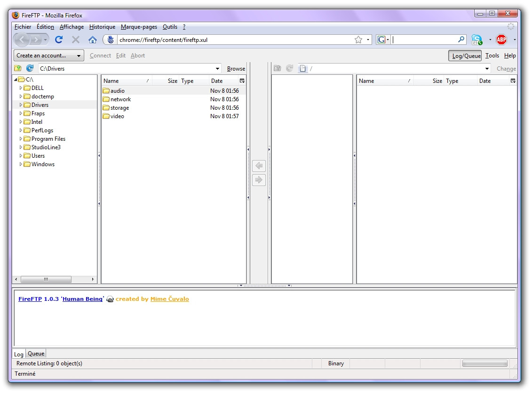The height and width of the screenshot is (395, 532).
Task: Sort local files by Date column
Action: pyautogui.click(x=224, y=81)
